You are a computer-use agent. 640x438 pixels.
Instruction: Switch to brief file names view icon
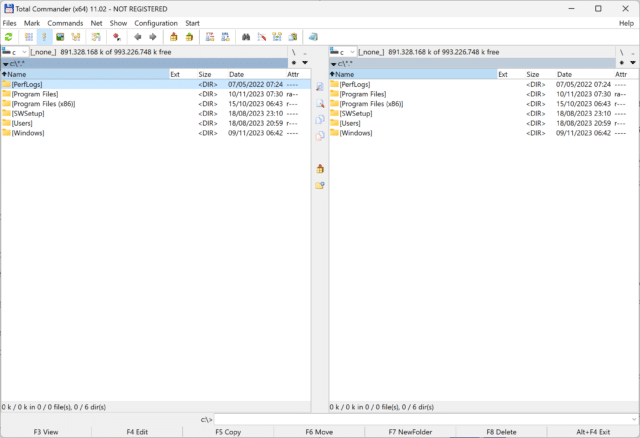click(29, 37)
